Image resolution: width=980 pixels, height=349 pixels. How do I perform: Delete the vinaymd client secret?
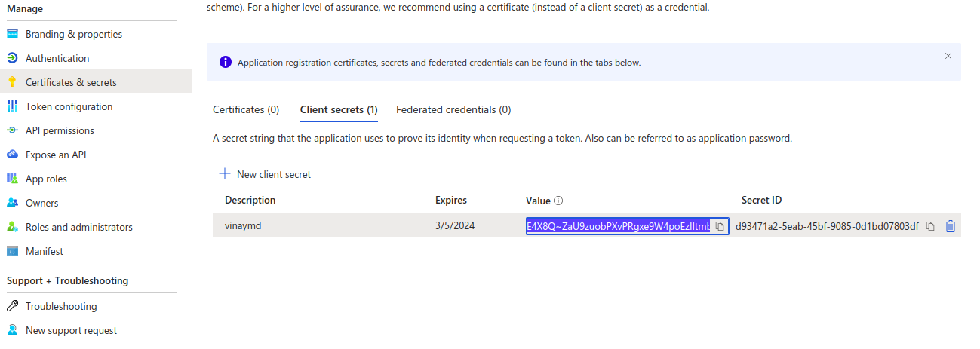click(x=951, y=226)
